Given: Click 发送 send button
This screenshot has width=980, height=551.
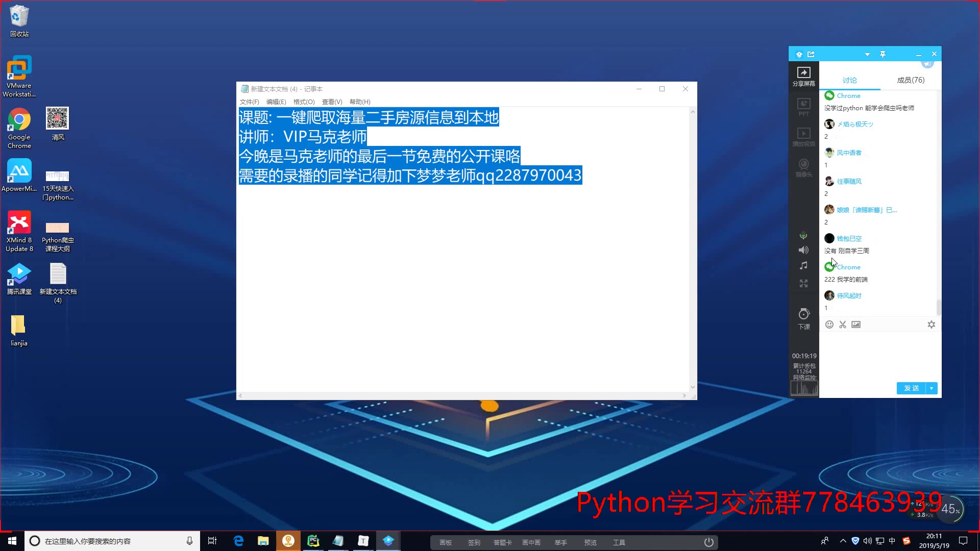Looking at the screenshot, I should point(911,388).
